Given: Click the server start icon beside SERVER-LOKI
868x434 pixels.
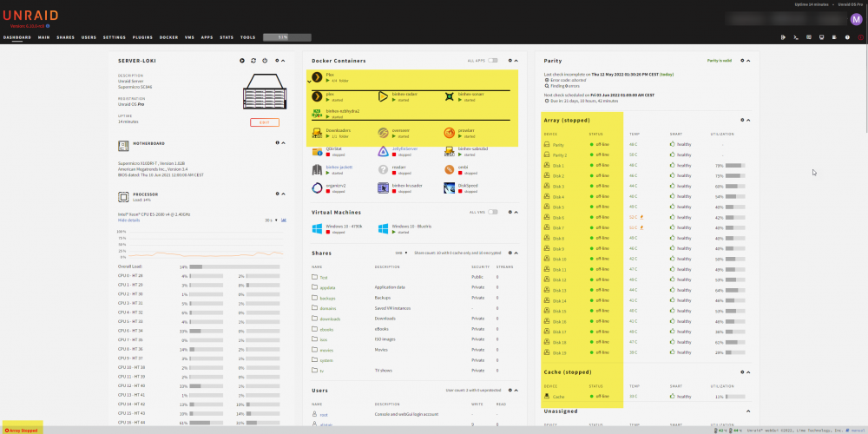Looking at the screenshot, I should pos(242,61).
